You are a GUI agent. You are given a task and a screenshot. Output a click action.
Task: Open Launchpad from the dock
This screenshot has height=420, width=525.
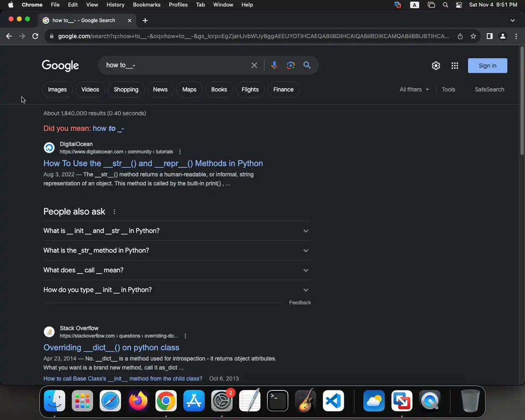point(82,401)
